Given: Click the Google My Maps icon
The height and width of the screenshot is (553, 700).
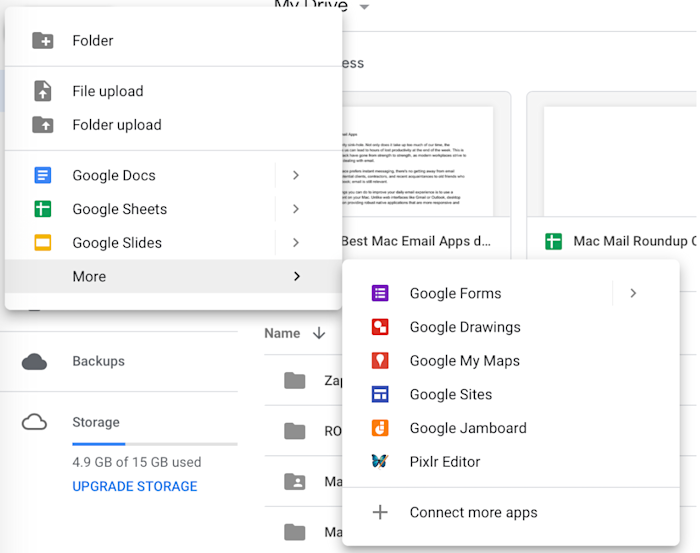Looking at the screenshot, I should 380,361.
